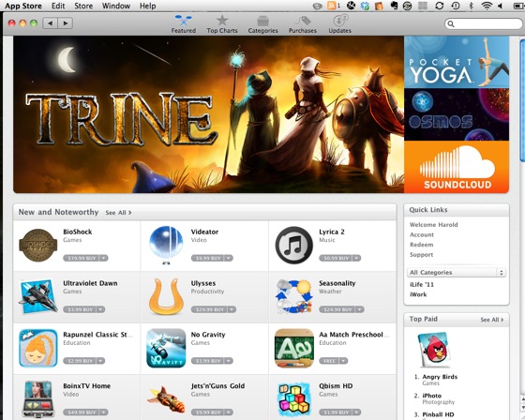Click the No Gravity app icon

pyautogui.click(x=166, y=348)
